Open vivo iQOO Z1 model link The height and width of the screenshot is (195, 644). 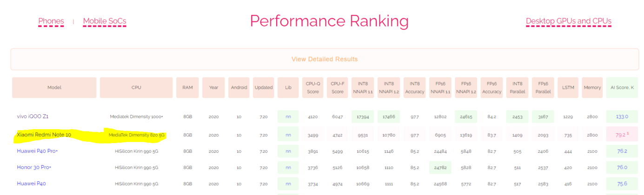tap(33, 116)
